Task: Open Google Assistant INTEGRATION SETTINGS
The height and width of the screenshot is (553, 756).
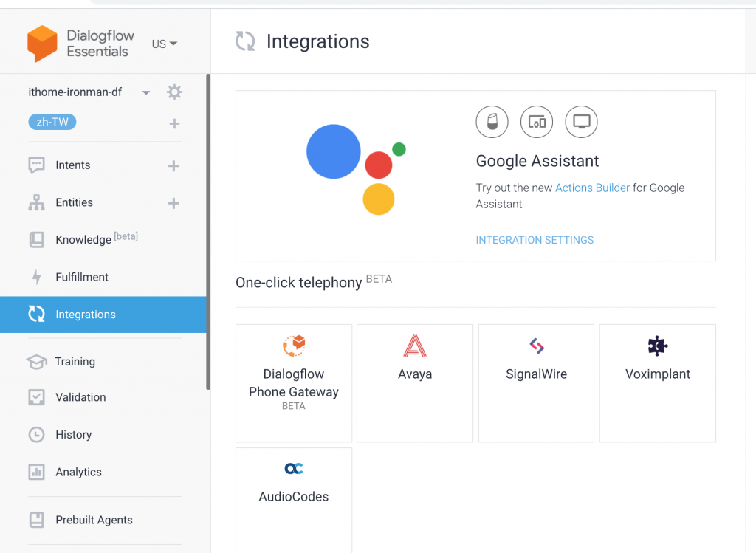Action: click(535, 240)
